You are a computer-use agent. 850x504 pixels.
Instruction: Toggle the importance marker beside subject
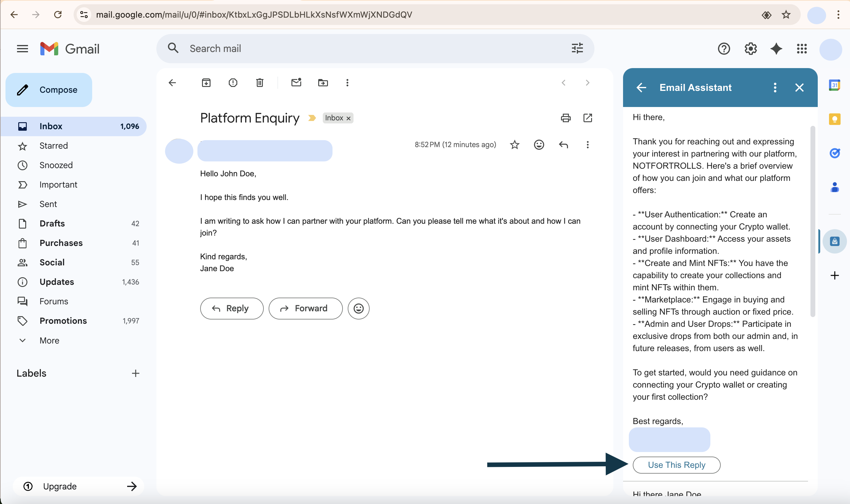(312, 118)
